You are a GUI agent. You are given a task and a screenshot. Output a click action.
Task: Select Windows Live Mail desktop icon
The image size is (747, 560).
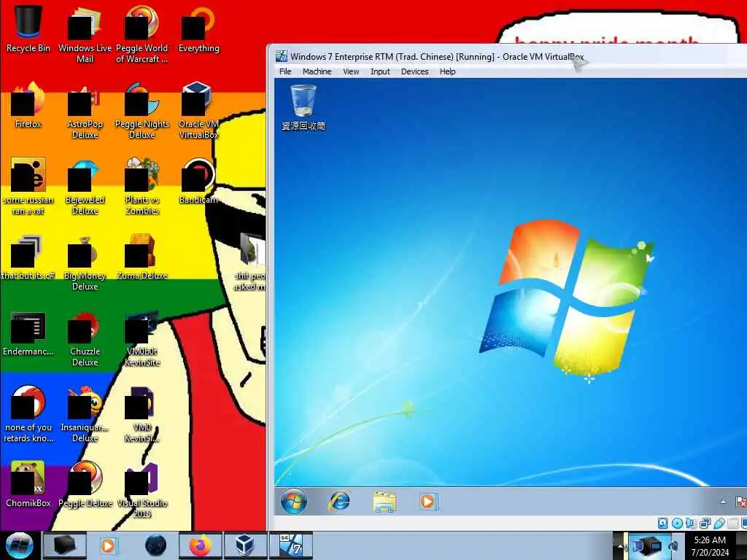[x=85, y=34]
